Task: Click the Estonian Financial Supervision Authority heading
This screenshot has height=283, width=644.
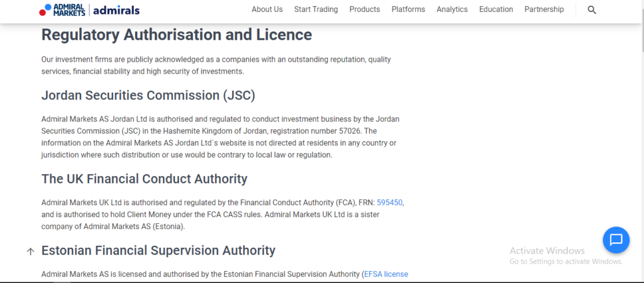Action: (x=158, y=250)
